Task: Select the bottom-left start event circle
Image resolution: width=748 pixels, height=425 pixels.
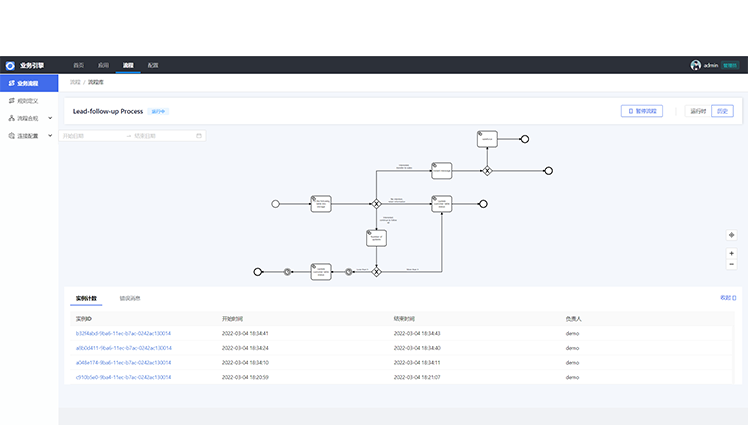Action: coord(258,271)
